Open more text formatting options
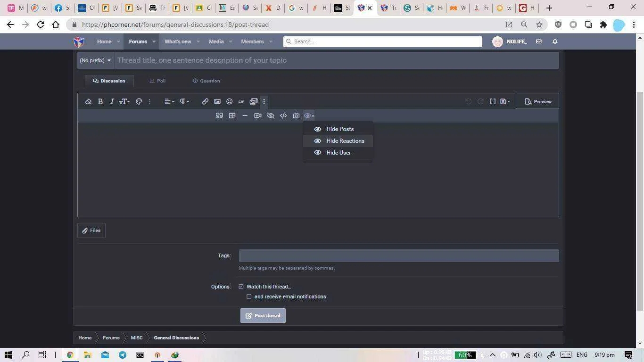 (x=149, y=101)
